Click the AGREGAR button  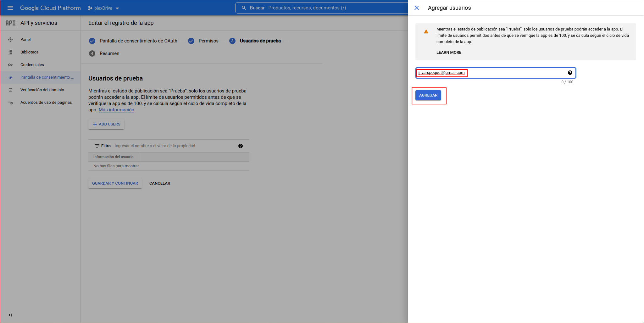coord(428,95)
